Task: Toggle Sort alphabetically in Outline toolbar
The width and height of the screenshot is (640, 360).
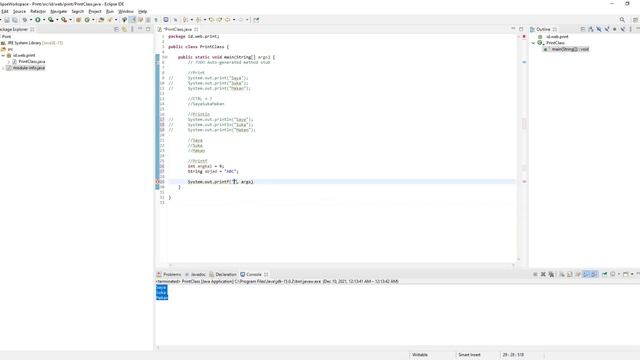Action: (x=591, y=29)
